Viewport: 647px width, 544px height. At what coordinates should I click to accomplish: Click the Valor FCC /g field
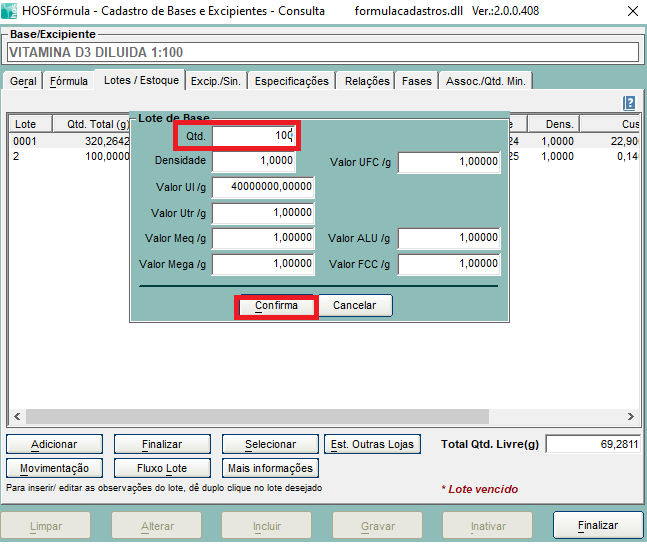pyautogui.click(x=449, y=264)
